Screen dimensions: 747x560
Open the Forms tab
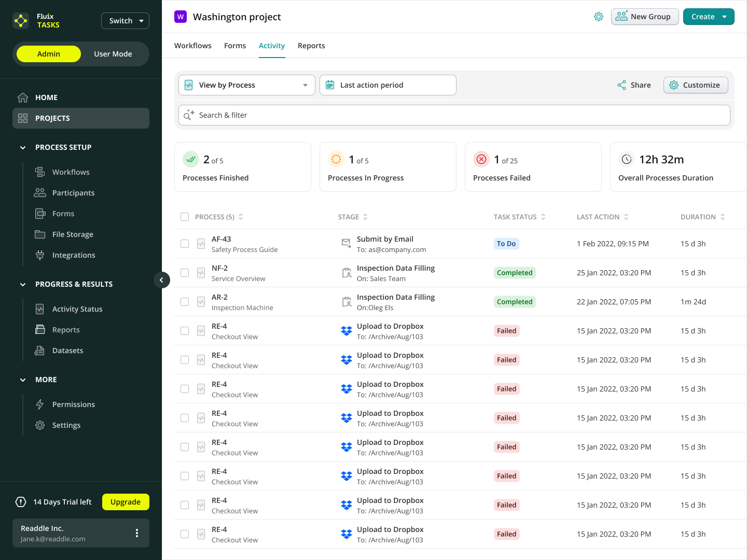pyautogui.click(x=235, y=46)
